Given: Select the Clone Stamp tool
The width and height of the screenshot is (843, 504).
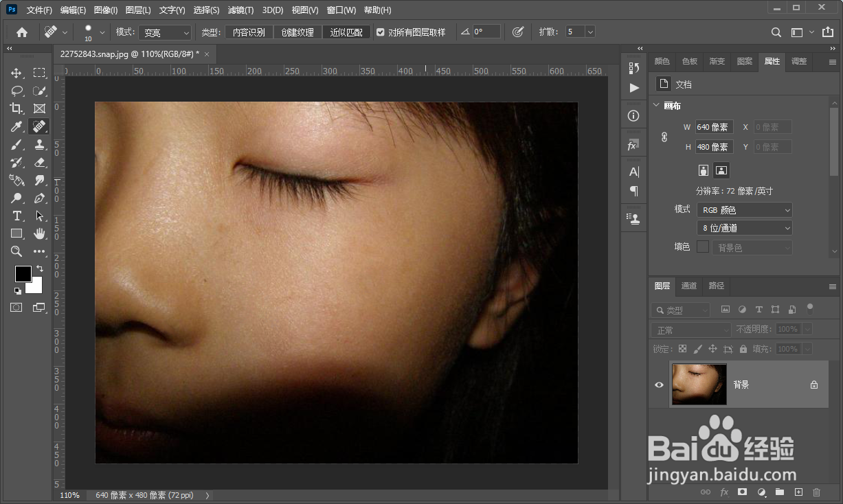Looking at the screenshot, I should click(x=39, y=144).
